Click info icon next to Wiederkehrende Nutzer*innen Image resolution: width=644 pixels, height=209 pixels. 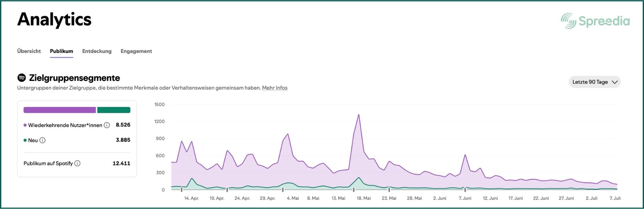point(107,125)
